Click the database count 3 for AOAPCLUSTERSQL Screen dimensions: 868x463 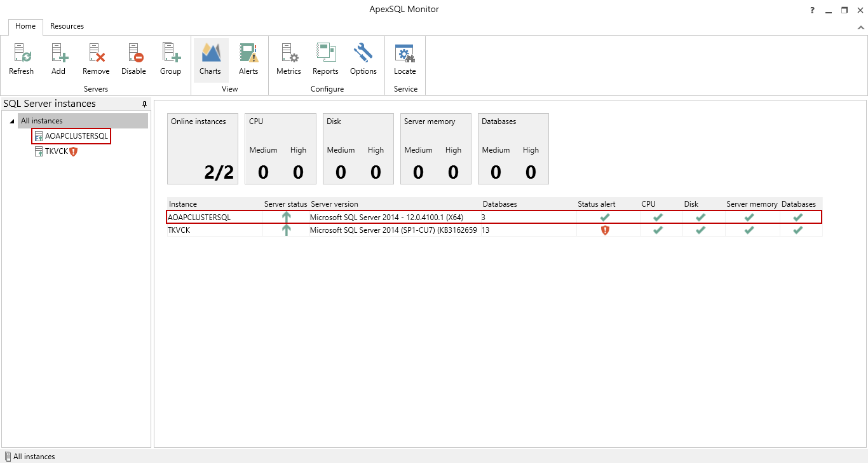point(484,218)
